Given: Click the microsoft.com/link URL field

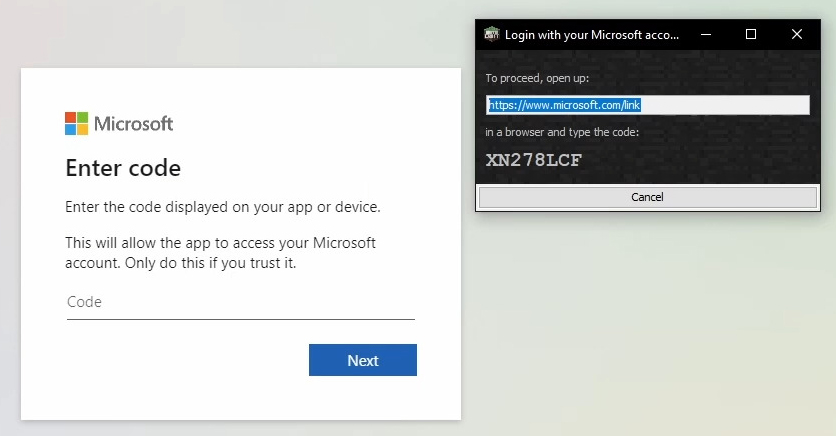Looking at the screenshot, I should 647,105.
